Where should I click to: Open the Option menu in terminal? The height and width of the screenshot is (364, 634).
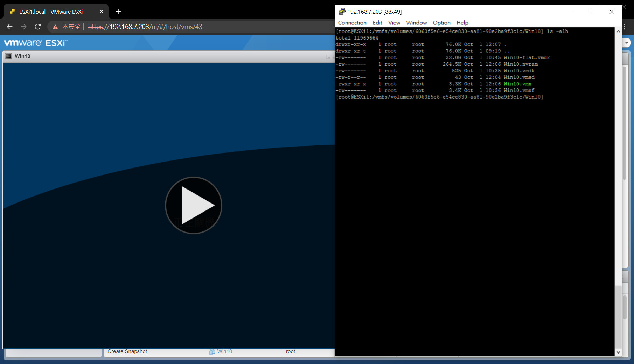(x=441, y=23)
